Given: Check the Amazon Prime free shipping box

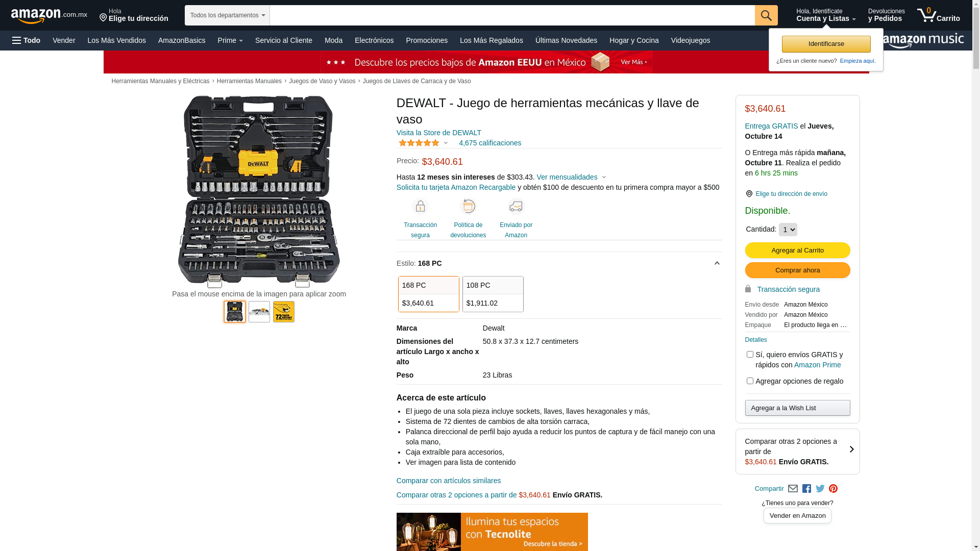Looking at the screenshot, I should (x=750, y=354).
